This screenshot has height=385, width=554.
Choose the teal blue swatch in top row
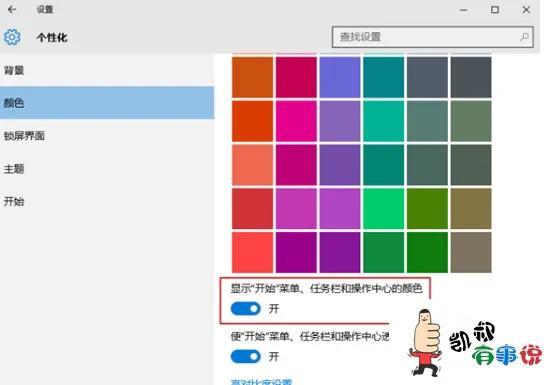[384, 77]
